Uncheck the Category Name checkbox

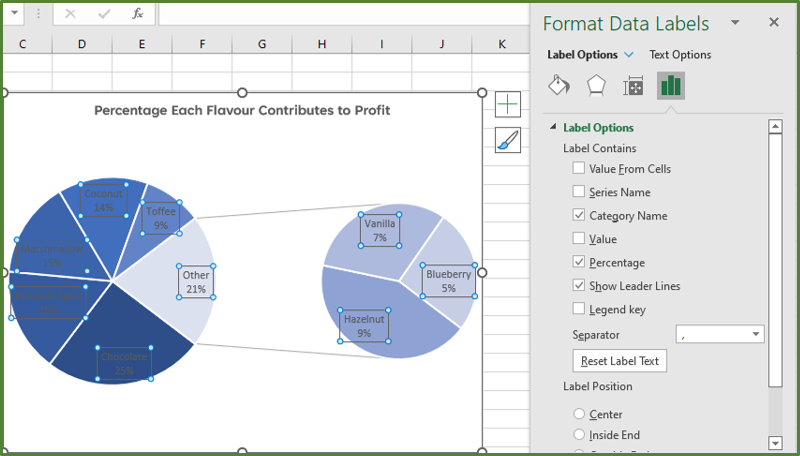(x=579, y=215)
